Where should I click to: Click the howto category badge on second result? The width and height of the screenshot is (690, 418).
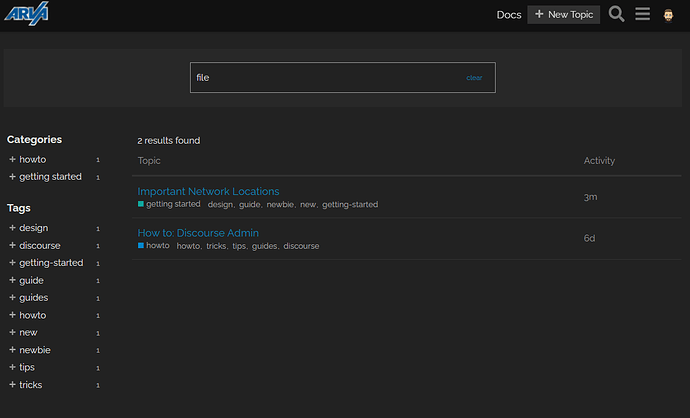(x=154, y=246)
